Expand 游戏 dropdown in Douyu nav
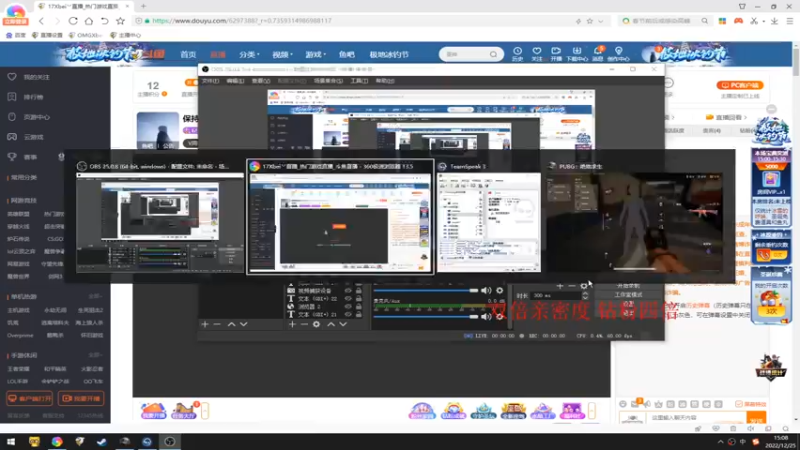The height and width of the screenshot is (450, 800). (x=315, y=54)
